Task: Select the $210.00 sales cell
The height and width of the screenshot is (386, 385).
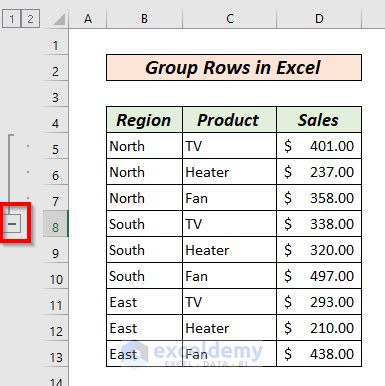Action: tap(319, 328)
